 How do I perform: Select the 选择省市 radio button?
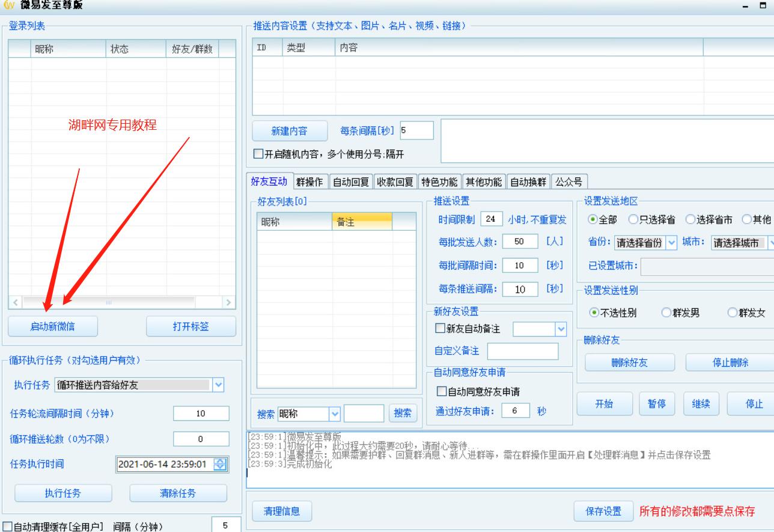point(690,219)
